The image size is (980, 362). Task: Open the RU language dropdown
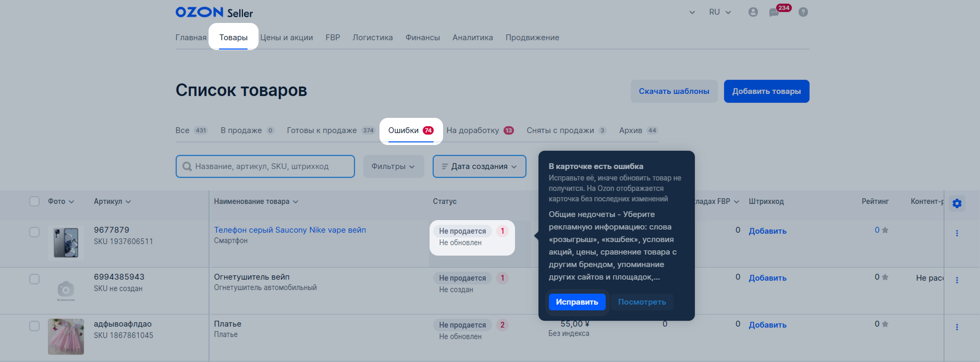tap(720, 12)
